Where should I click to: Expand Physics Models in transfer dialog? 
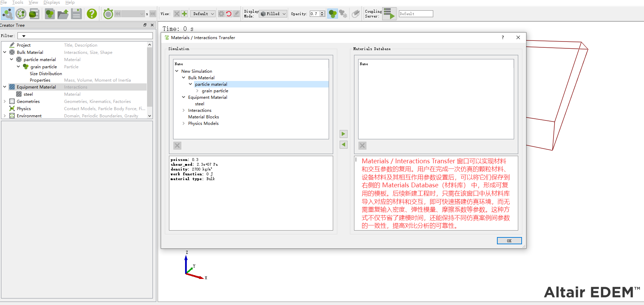184,124
